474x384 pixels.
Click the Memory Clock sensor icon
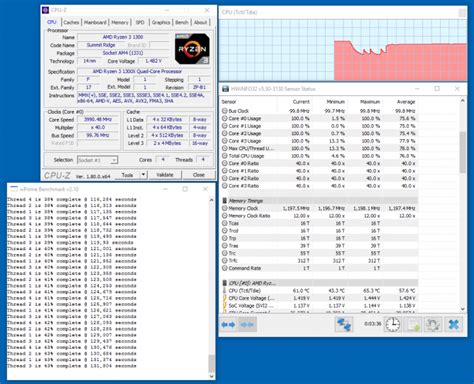[225, 208]
